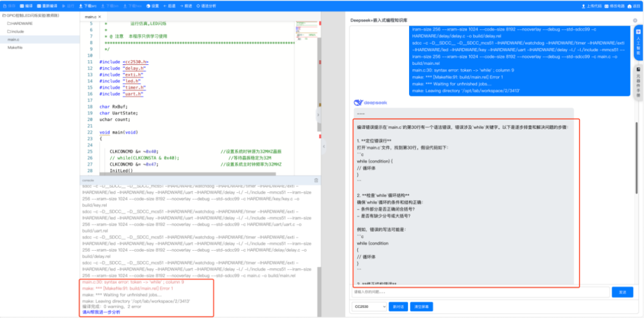
Task: Download source via 下载src
Action: click(88, 6)
